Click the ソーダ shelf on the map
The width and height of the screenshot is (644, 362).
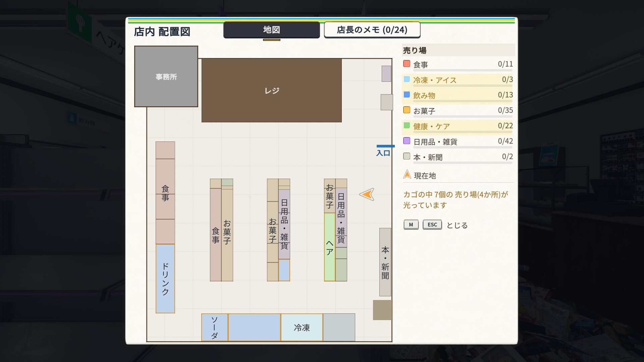tap(215, 327)
